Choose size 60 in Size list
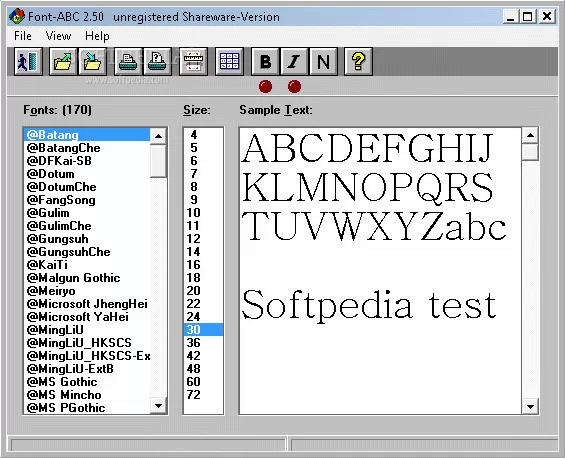Image resolution: width=565 pixels, height=458 pixels. click(x=203, y=382)
